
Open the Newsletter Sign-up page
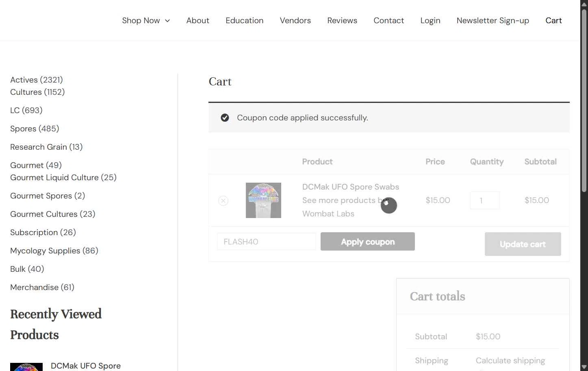493,20
